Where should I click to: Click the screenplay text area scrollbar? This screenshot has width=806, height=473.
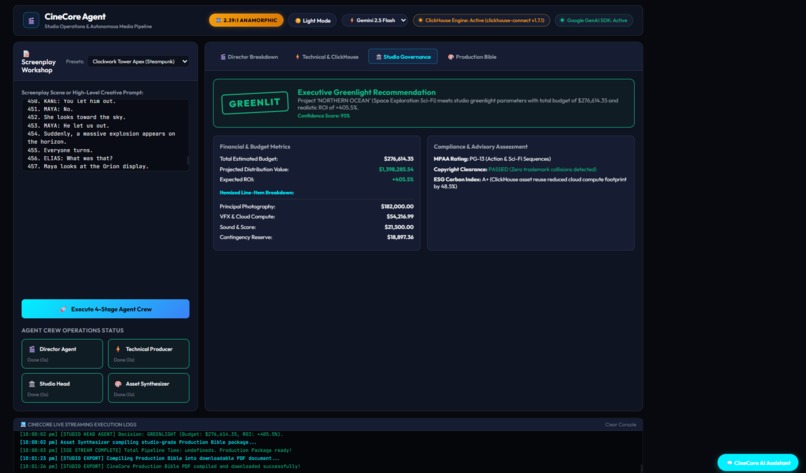click(187, 160)
